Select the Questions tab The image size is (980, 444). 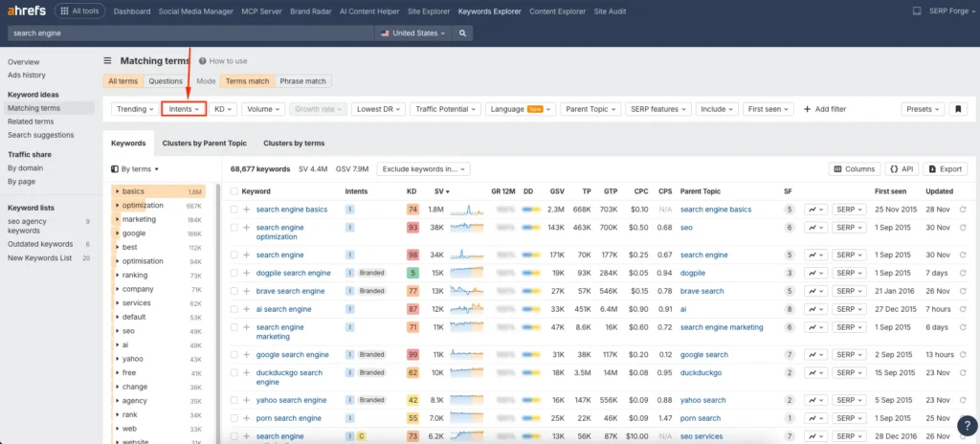[166, 81]
